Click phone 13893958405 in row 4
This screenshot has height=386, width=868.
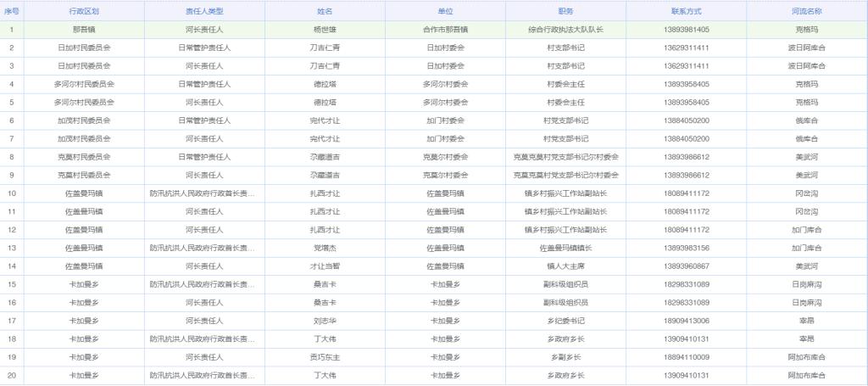point(686,84)
